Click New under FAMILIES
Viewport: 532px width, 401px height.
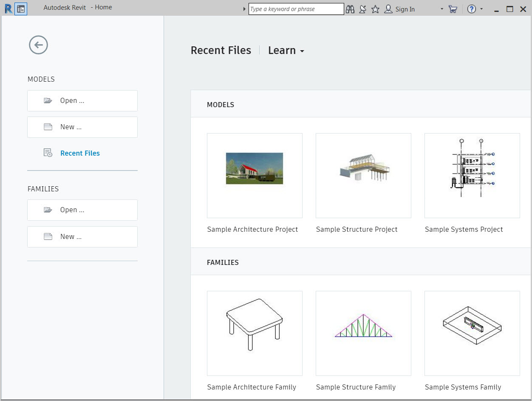[82, 236]
